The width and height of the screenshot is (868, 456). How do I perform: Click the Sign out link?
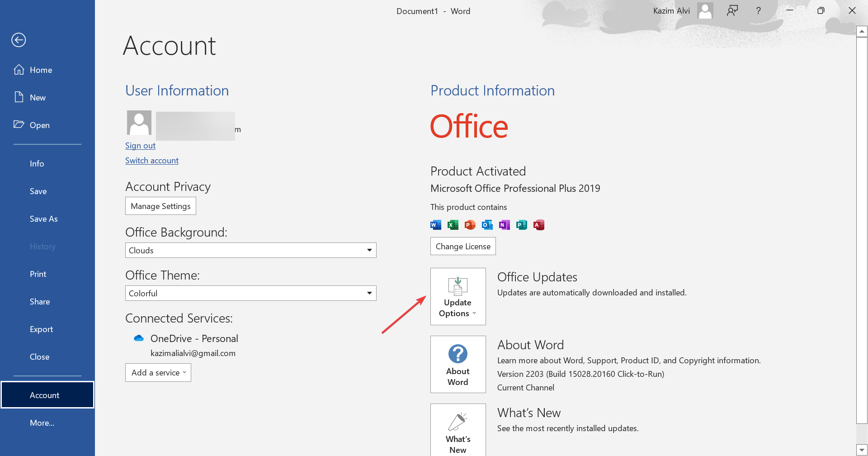[x=140, y=146]
